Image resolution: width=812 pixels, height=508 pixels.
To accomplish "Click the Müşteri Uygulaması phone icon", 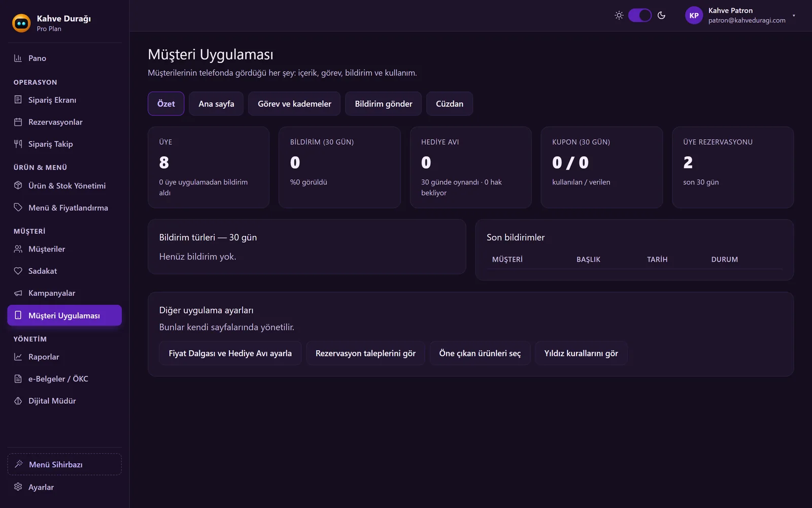I will [x=18, y=315].
